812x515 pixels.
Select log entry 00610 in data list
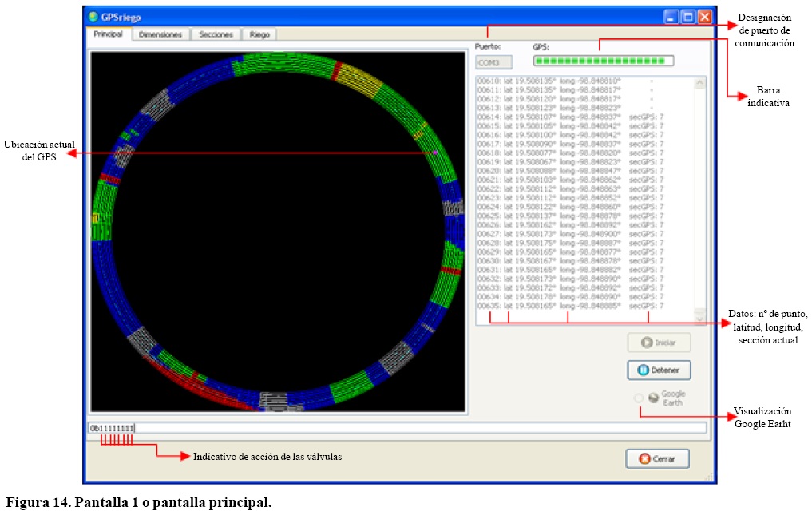(559, 81)
